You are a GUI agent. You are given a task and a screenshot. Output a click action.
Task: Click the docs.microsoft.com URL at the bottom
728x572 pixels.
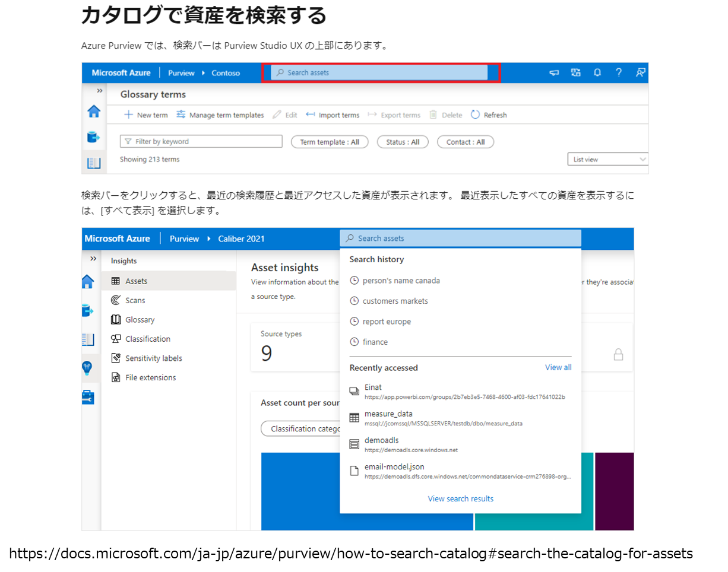coord(350,554)
